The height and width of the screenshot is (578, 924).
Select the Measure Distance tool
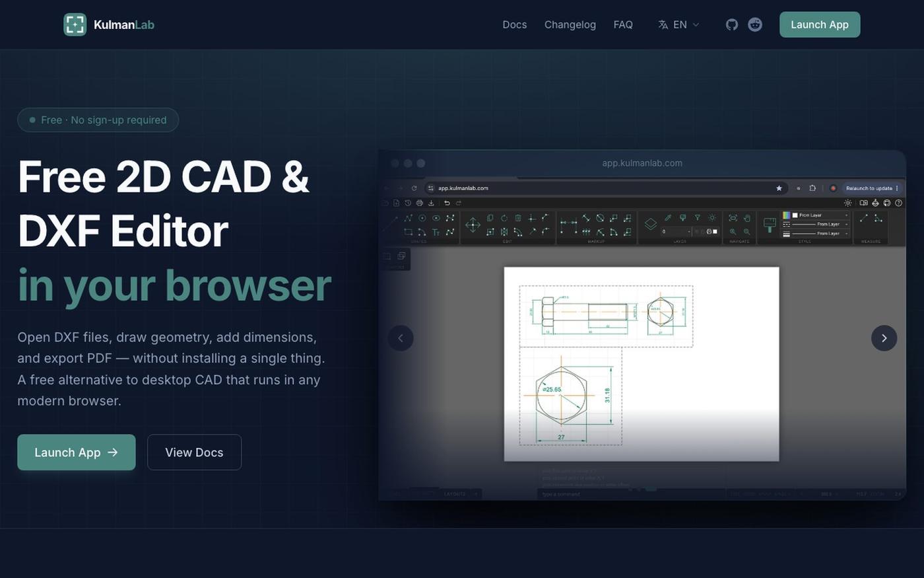click(864, 218)
